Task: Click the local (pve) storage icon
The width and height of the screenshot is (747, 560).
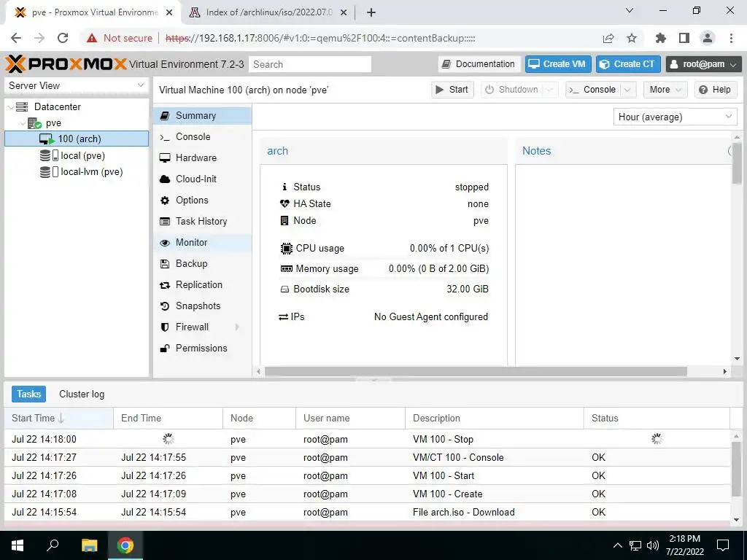Action: click(x=49, y=155)
